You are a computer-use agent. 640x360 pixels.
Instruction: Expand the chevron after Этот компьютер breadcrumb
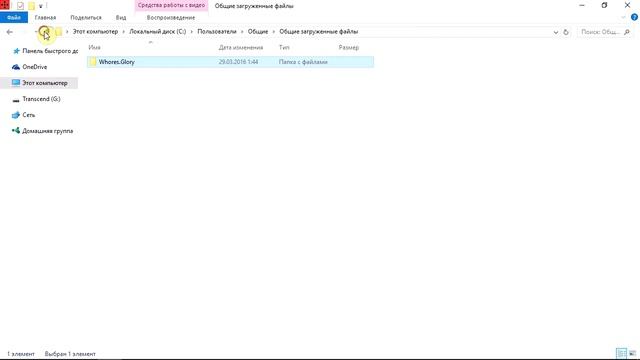[124, 32]
